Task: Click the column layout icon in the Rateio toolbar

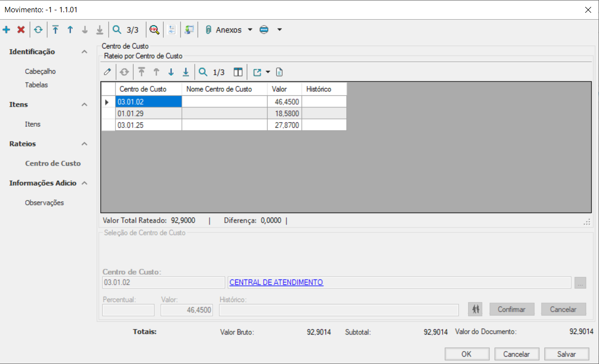Action: pyautogui.click(x=238, y=72)
